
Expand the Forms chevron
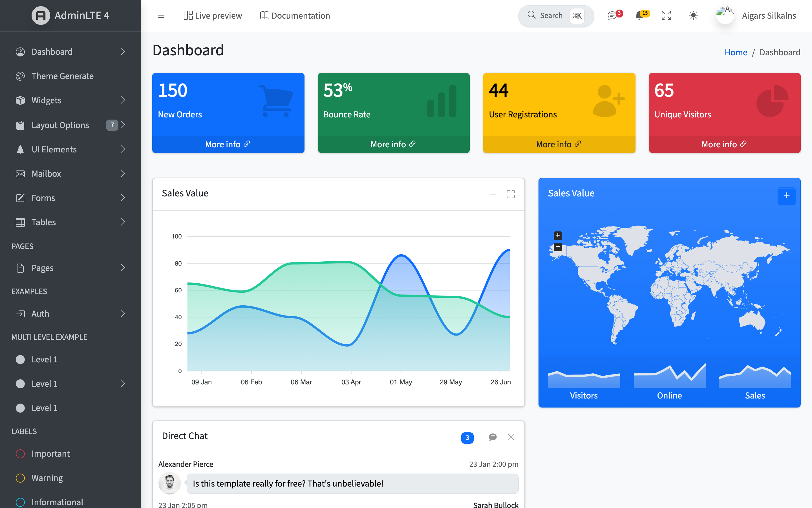click(x=123, y=198)
